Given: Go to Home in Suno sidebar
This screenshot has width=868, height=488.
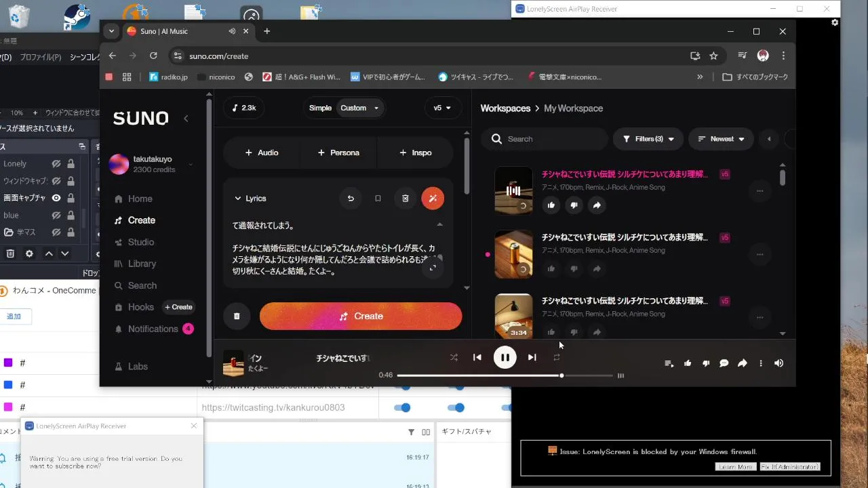Looking at the screenshot, I should pos(134,199).
